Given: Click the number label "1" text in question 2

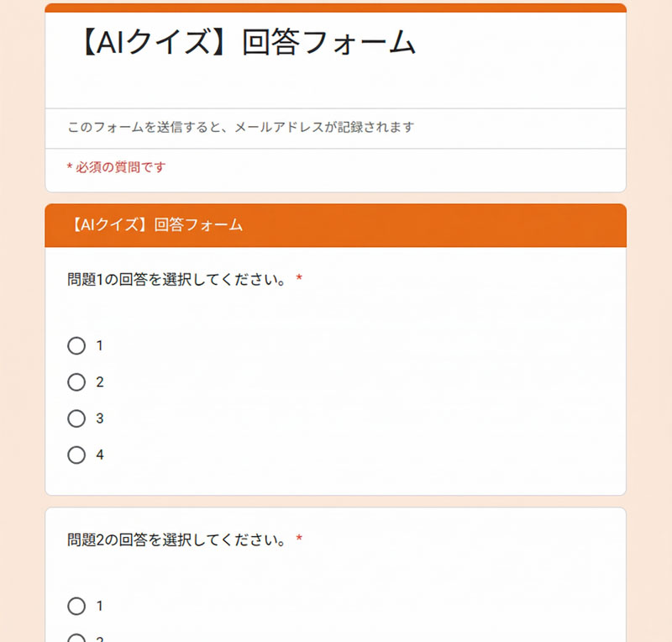Looking at the screenshot, I should click(100, 606).
